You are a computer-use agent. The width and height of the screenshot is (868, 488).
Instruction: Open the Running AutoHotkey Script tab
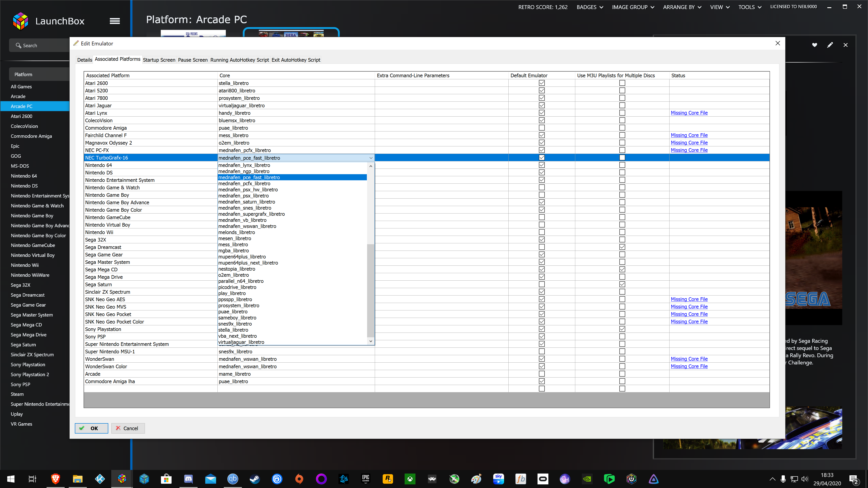240,60
